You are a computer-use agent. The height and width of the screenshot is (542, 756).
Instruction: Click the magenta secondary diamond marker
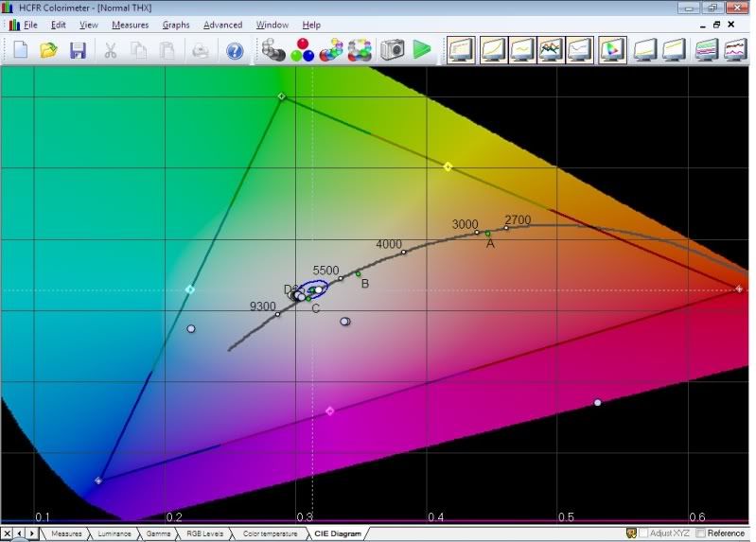(330, 411)
